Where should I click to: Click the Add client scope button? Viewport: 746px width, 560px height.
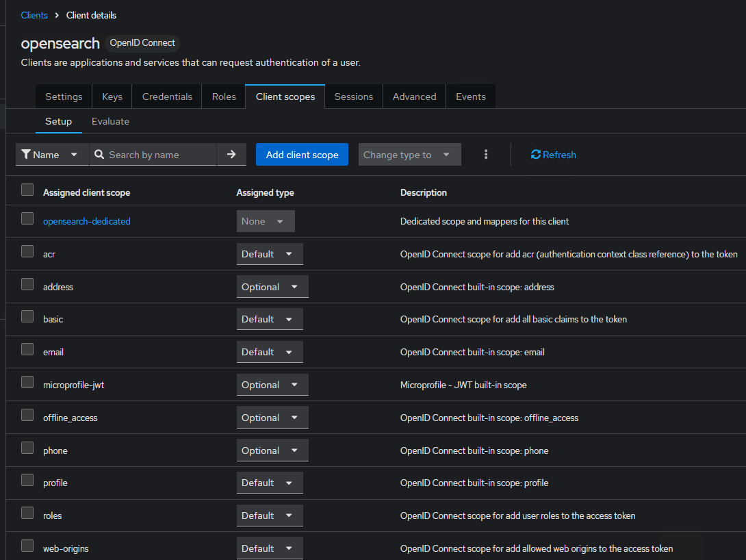(x=302, y=155)
